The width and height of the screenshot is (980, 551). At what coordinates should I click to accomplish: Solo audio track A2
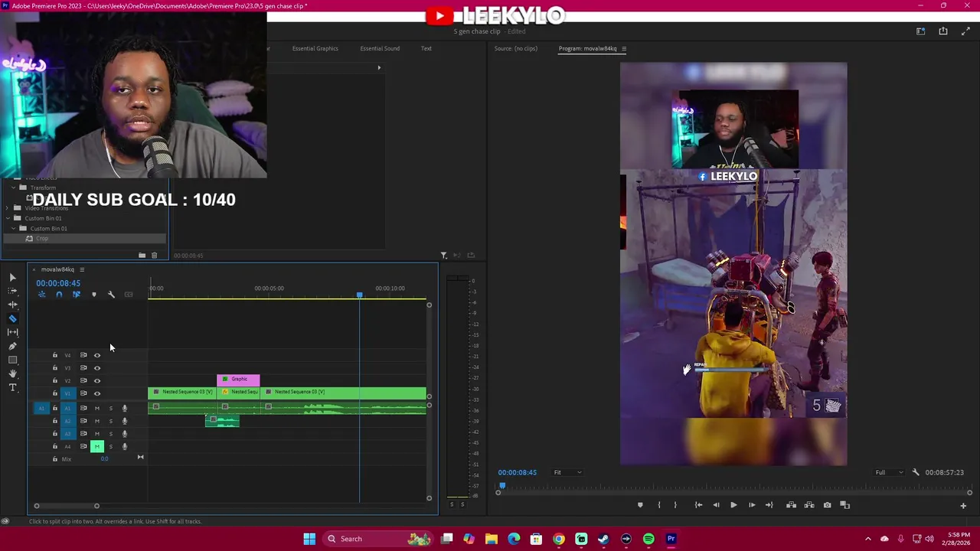(x=110, y=421)
